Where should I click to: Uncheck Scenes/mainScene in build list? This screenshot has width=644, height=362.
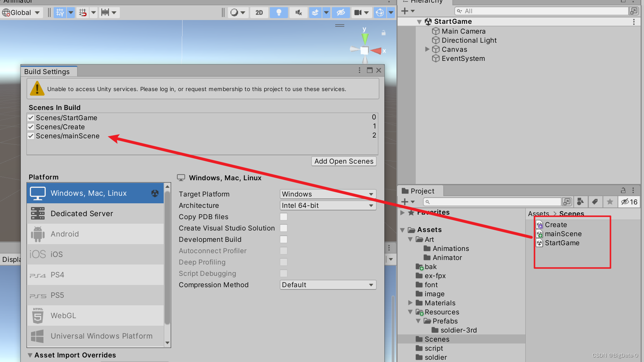pyautogui.click(x=31, y=136)
